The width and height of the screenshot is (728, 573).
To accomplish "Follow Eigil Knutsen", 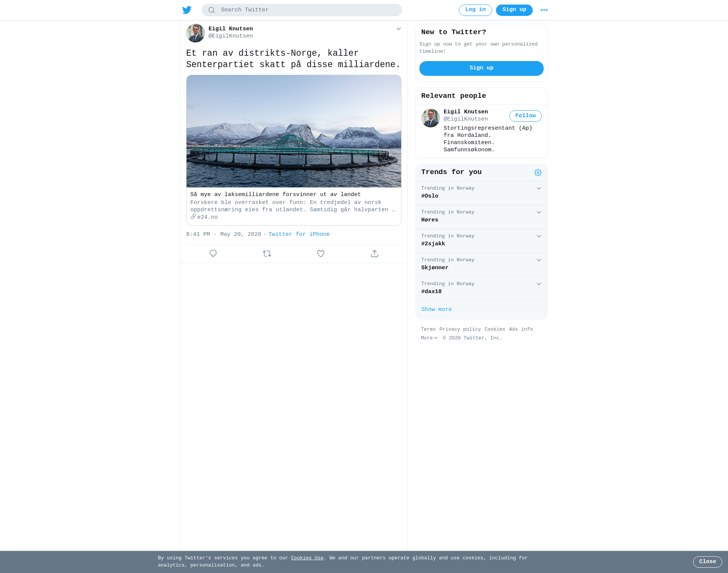I will tap(526, 116).
